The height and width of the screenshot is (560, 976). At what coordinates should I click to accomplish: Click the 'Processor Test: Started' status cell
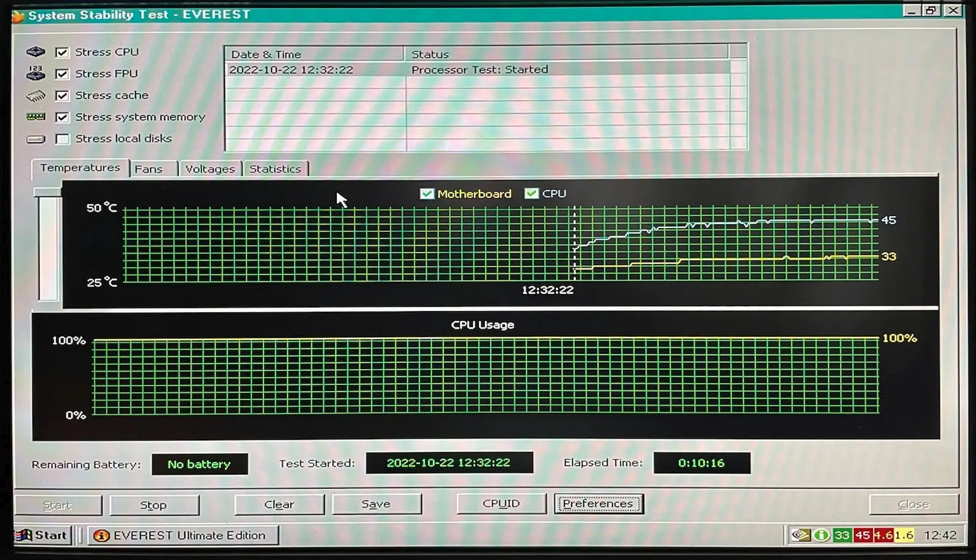[x=479, y=70]
